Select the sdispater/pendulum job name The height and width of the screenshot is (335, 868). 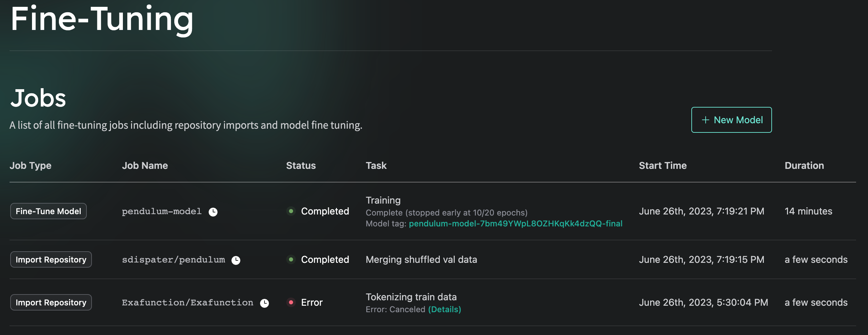174,260
